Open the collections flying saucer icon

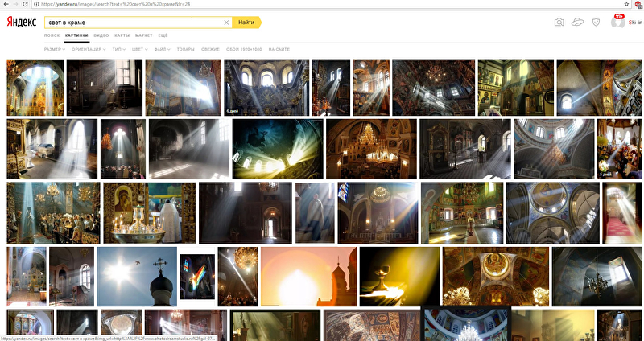coord(577,23)
